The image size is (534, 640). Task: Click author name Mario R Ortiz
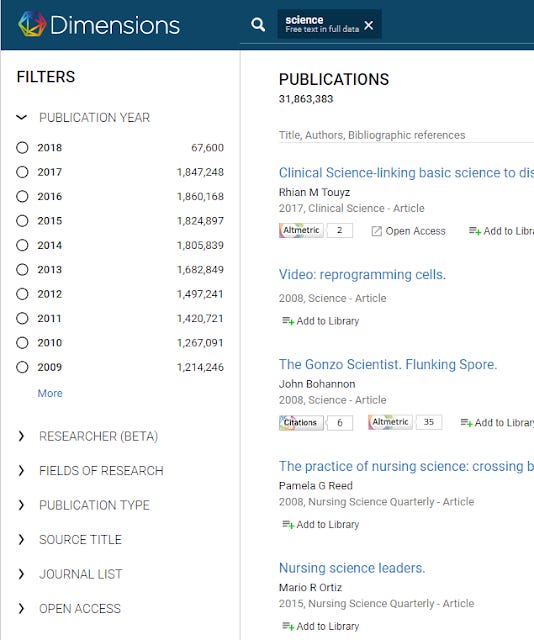click(310, 588)
